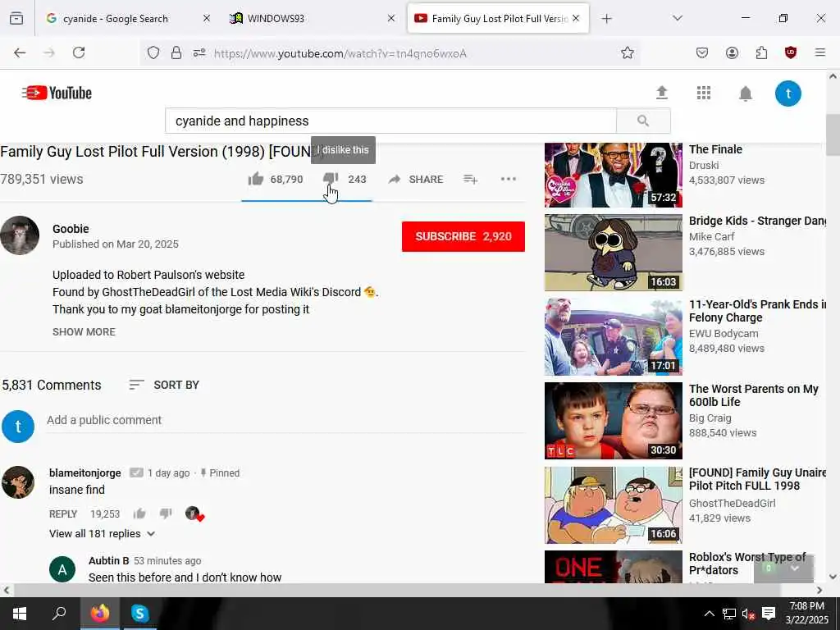The width and height of the screenshot is (840, 630).
Task: Open the comments SORT BY menu
Action: tap(164, 385)
